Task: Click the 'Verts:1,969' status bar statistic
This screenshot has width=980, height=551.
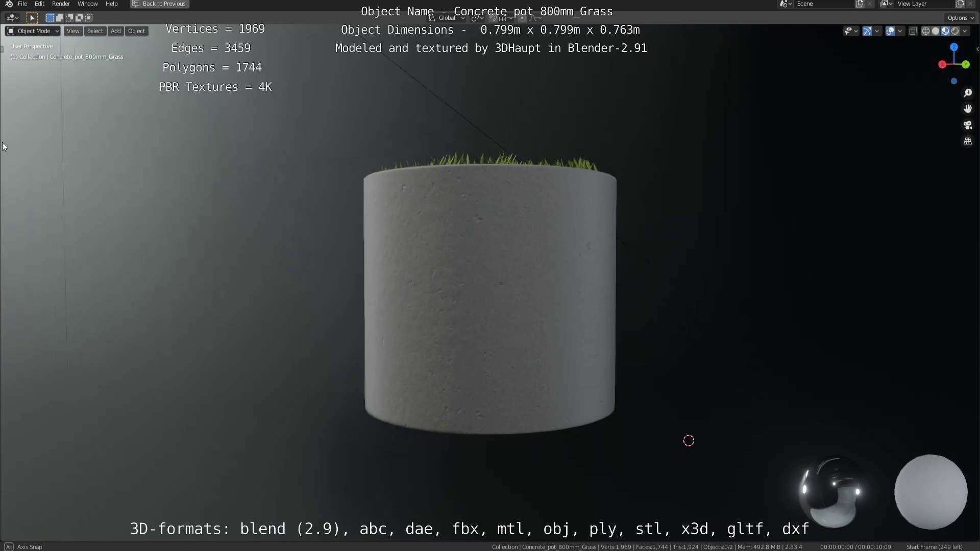Action: click(x=616, y=547)
